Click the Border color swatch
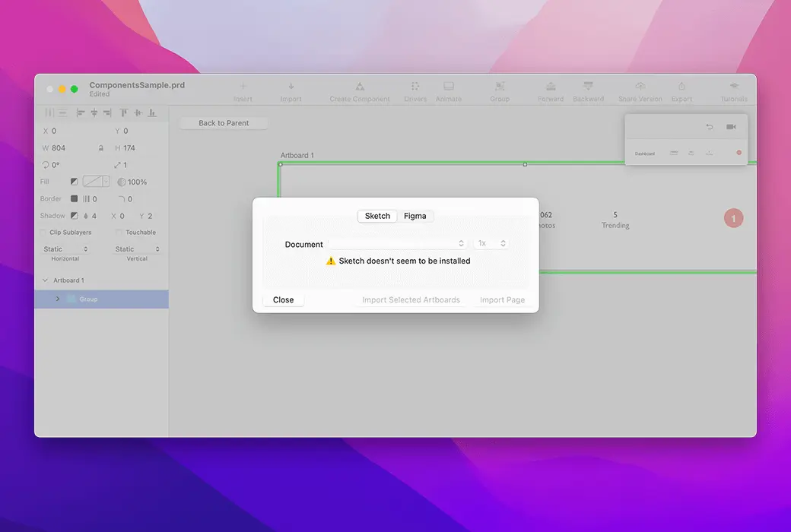The height and width of the screenshot is (532, 791). click(75, 198)
